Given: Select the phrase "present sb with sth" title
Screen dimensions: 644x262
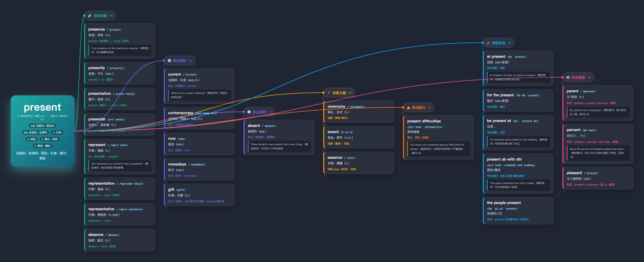Looking at the screenshot, I should (504, 159).
